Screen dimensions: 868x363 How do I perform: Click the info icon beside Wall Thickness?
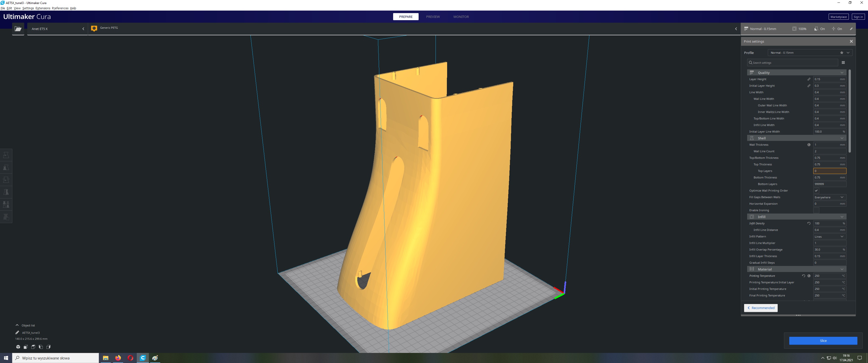[809, 144]
